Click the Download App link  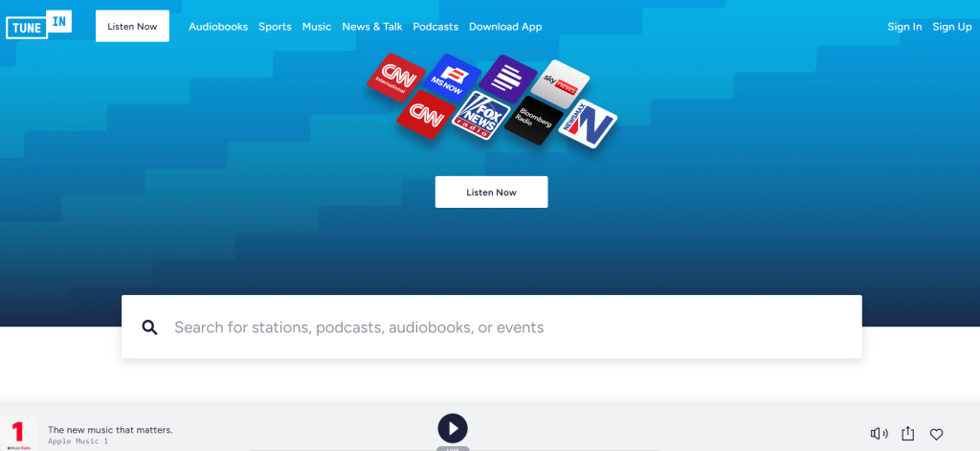(x=505, y=27)
